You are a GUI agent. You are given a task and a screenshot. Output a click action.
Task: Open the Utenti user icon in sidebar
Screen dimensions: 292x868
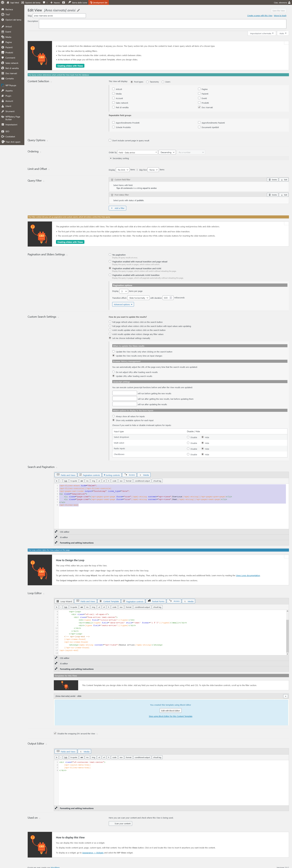click(x=3, y=106)
